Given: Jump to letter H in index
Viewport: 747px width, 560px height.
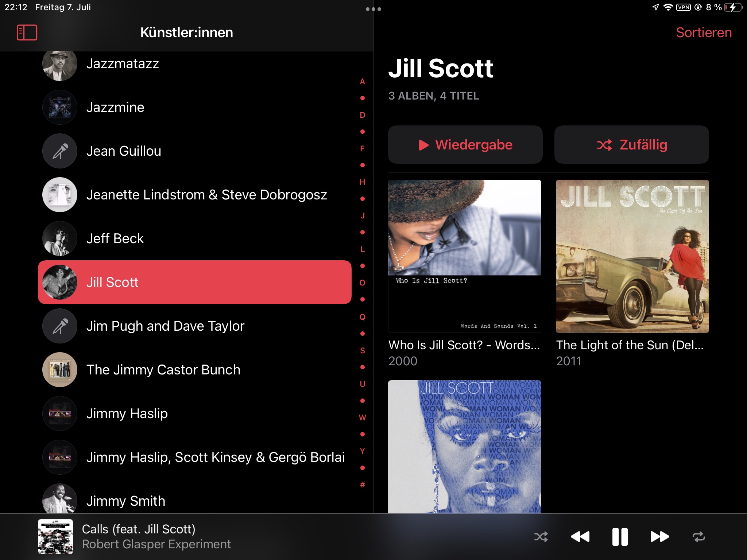Looking at the screenshot, I should coord(362,182).
